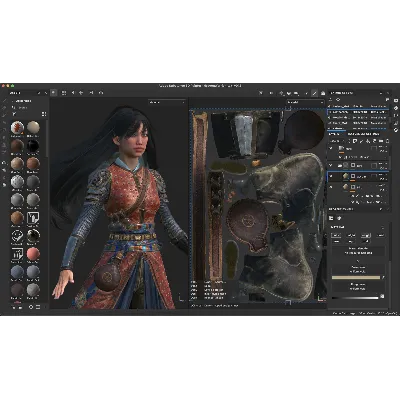
Task: Select the thumbnail of the selected layer
Action: [346, 176]
